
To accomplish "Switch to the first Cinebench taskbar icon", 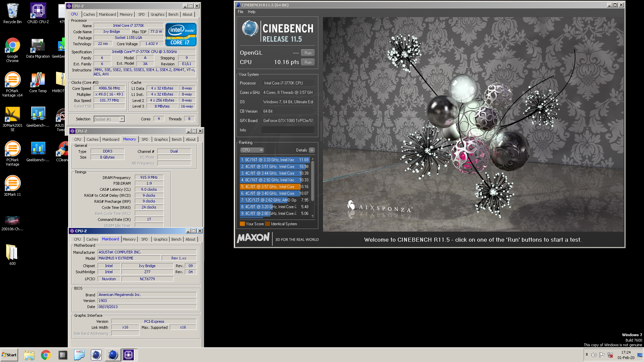I will pos(96,355).
